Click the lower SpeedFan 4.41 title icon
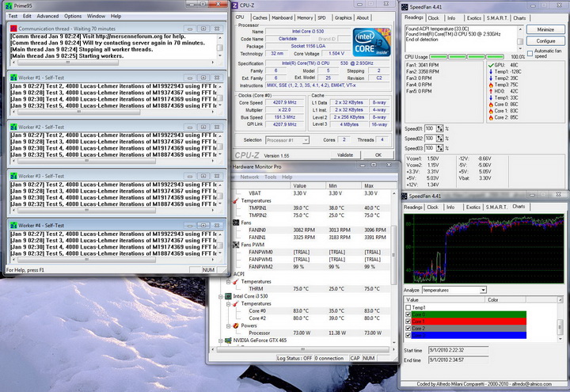 pos(405,196)
